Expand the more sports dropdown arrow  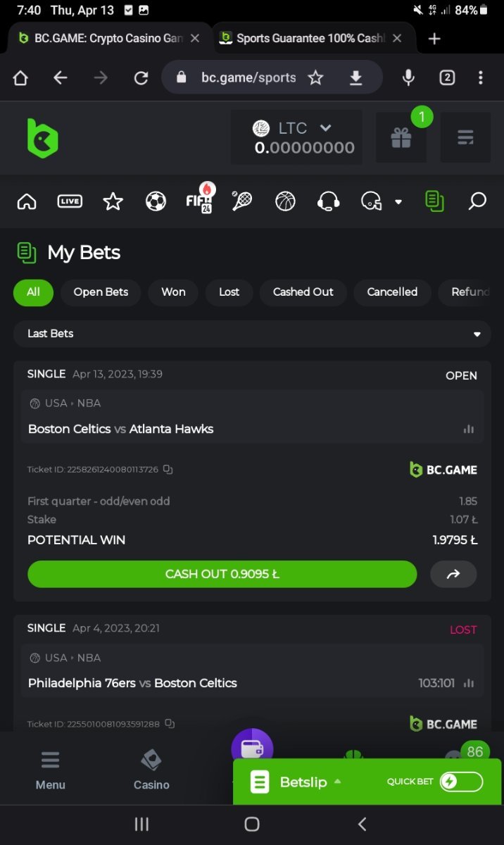[x=398, y=202]
